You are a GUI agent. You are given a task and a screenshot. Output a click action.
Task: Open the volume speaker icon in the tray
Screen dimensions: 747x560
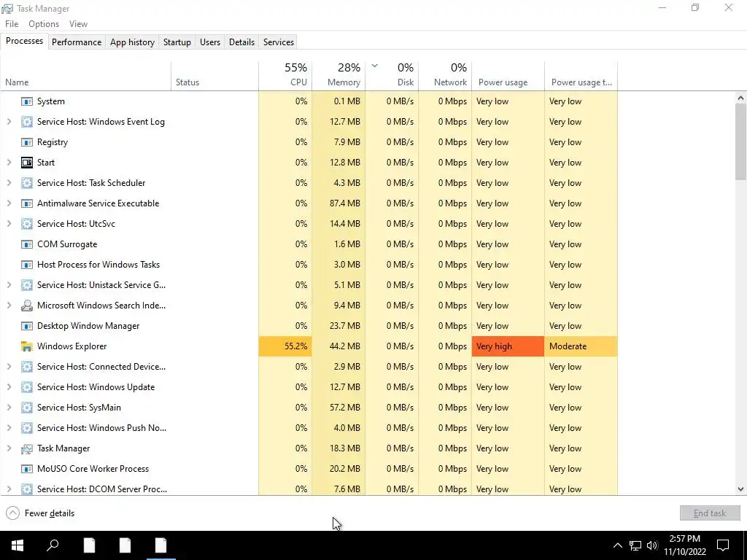pos(652,545)
